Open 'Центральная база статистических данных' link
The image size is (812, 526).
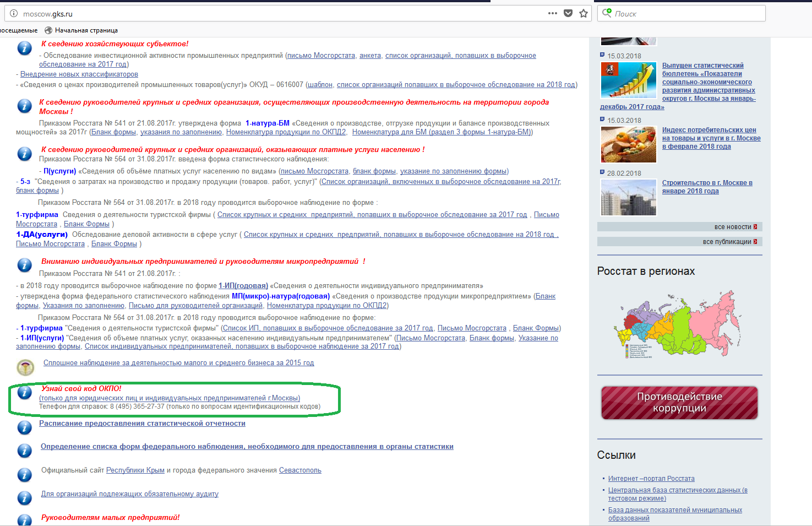678,494
